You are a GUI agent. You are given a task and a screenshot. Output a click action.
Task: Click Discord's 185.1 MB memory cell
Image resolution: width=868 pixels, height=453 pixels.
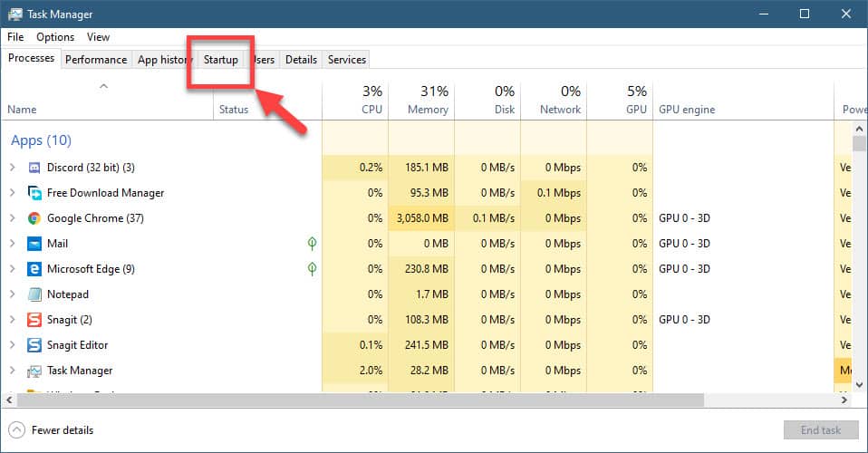[x=422, y=168]
